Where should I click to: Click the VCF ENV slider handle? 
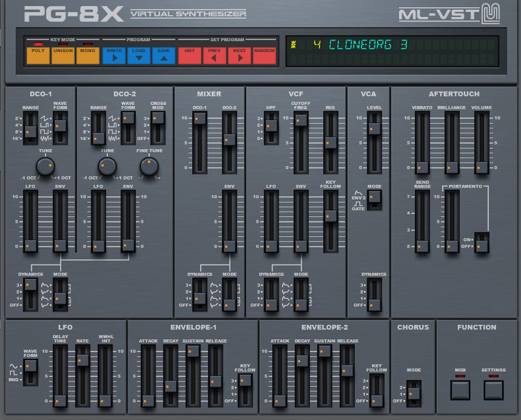coord(301,246)
